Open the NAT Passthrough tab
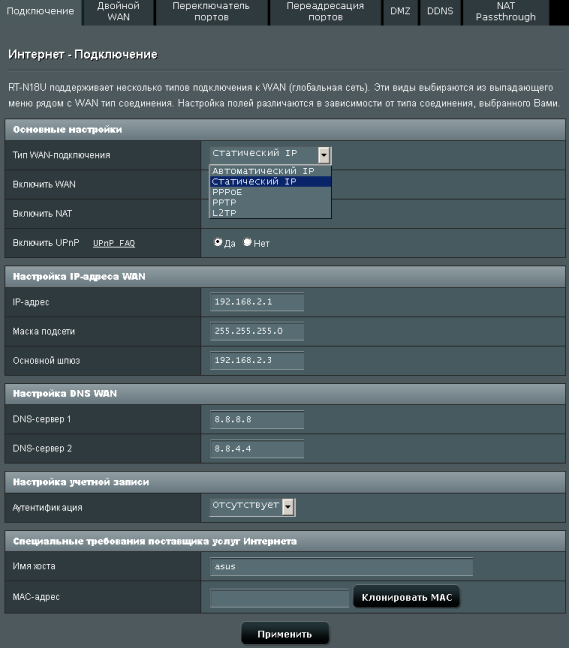This screenshot has height=648, width=569. point(505,12)
